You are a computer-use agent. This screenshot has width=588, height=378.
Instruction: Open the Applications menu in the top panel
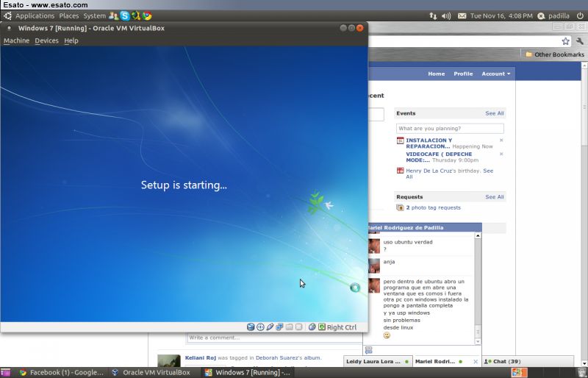tap(35, 15)
